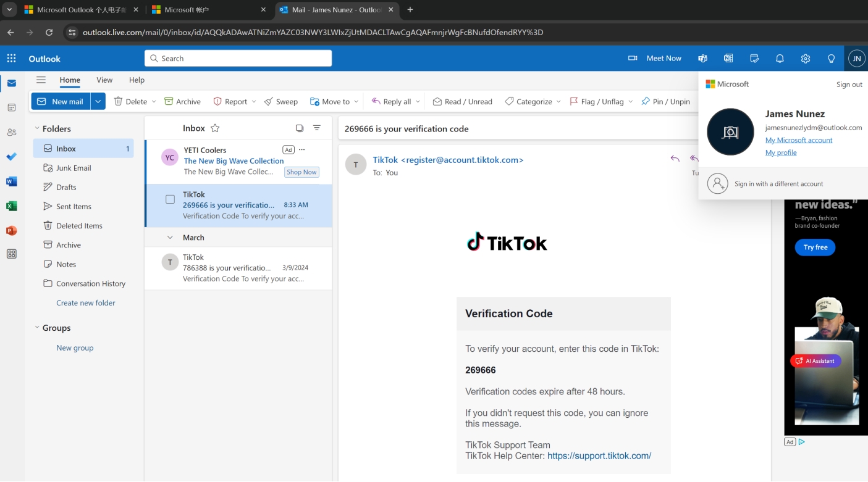
Task: Open My Day task icon in header
Action: pos(754,58)
